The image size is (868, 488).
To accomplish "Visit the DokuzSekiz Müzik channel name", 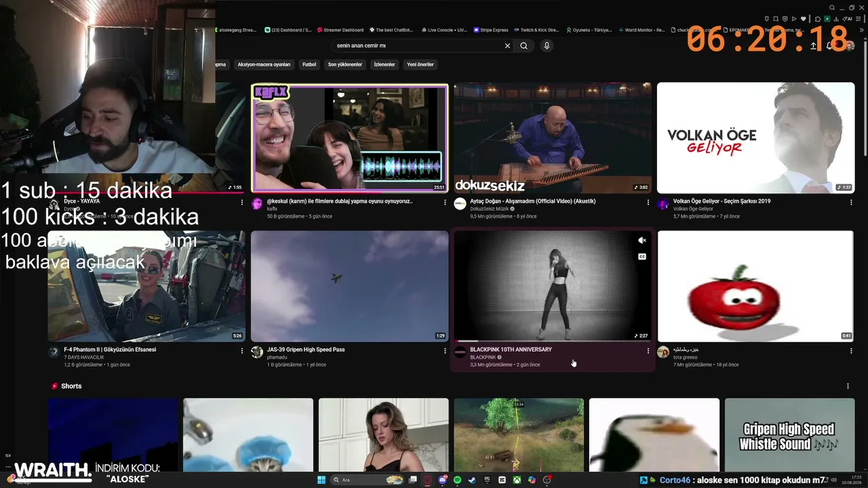I will click(488, 209).
